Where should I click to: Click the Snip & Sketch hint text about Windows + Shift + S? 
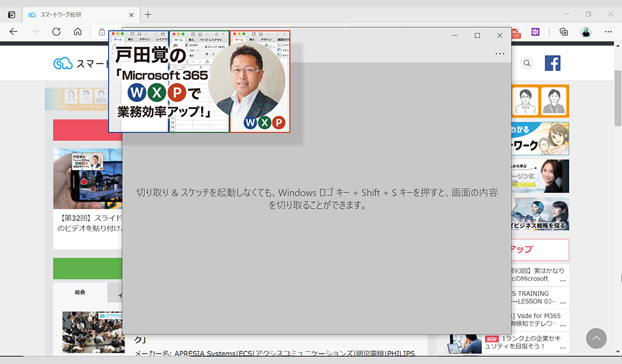(316, 199)
